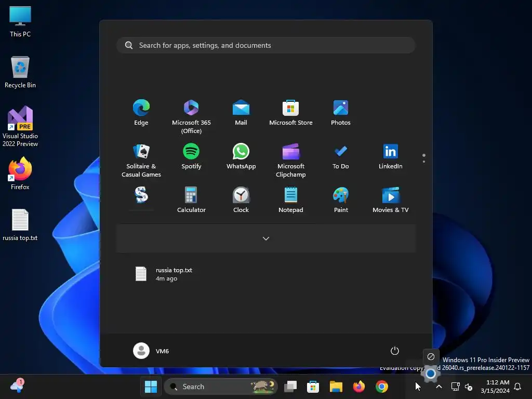The image size is (532, 399).
Task: Open the Mail app
Action: click(x=241, y=113)
